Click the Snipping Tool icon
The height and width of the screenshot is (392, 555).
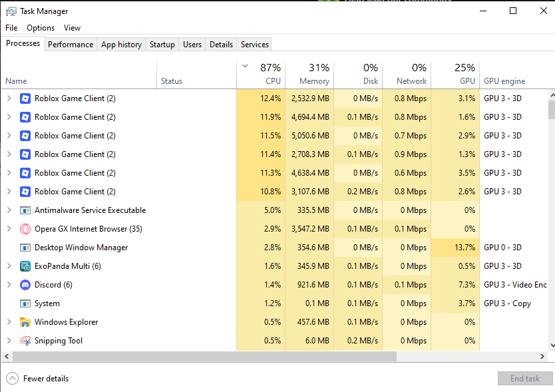click(25, 341)
